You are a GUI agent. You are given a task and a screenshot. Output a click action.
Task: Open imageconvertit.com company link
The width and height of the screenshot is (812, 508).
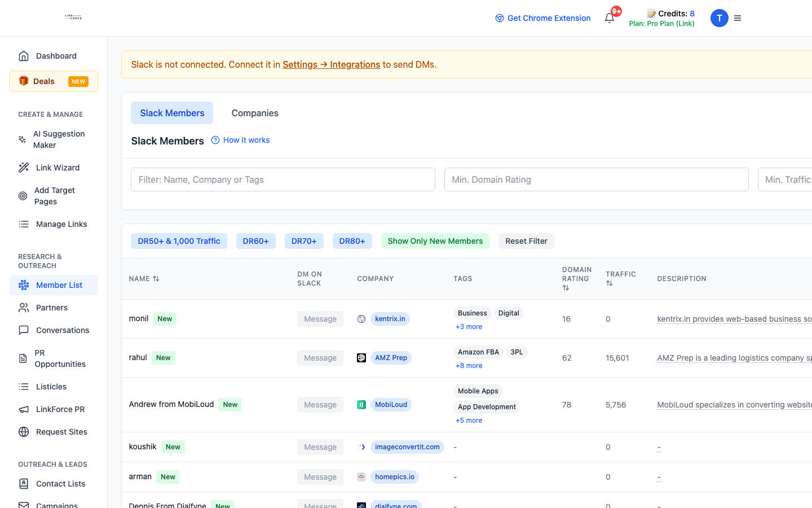(407, 447)
